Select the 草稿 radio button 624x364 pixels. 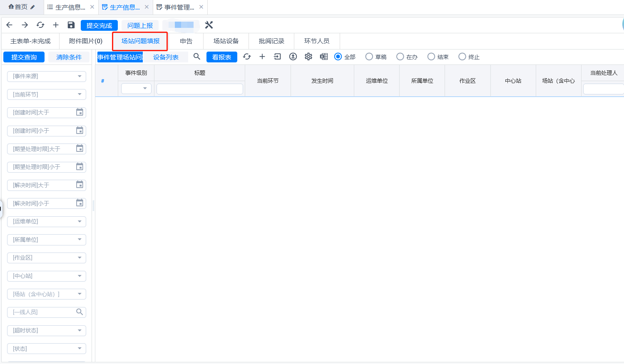click(x=369, y=57)
